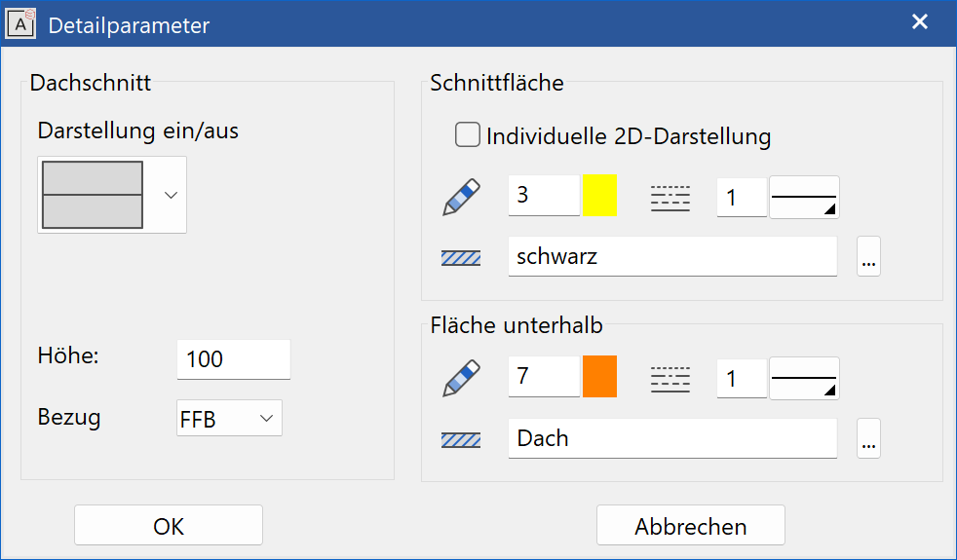Image resolution: width=957 pixels, height=560 pixels.
Task: Click hatch pattern icon beside Dach field
Action: pyautogui.click(x=461, y=439)
